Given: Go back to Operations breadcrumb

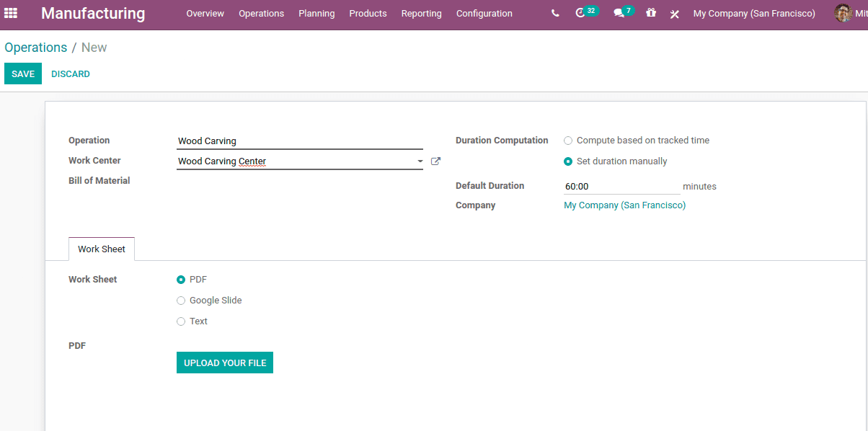Looking at the screenshot, I should click(36, 48).
